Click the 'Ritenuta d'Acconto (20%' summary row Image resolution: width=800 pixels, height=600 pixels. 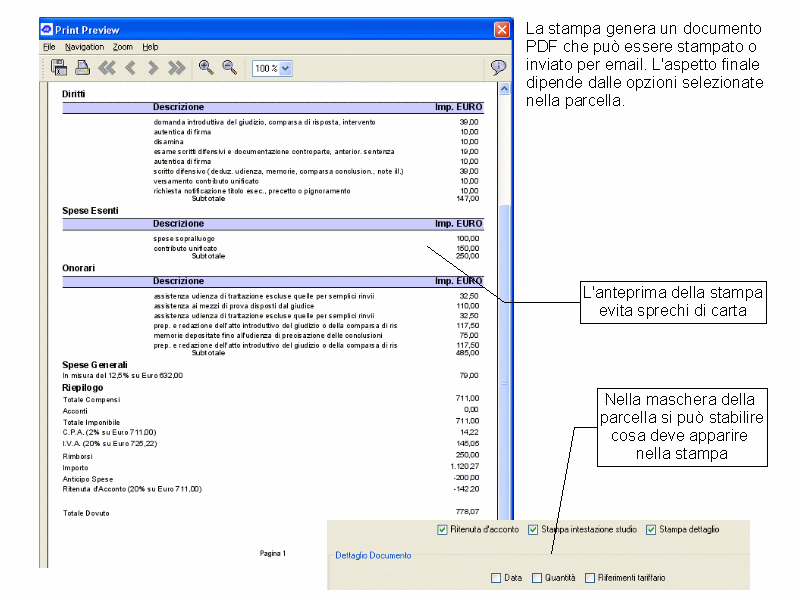coord(132,489)
